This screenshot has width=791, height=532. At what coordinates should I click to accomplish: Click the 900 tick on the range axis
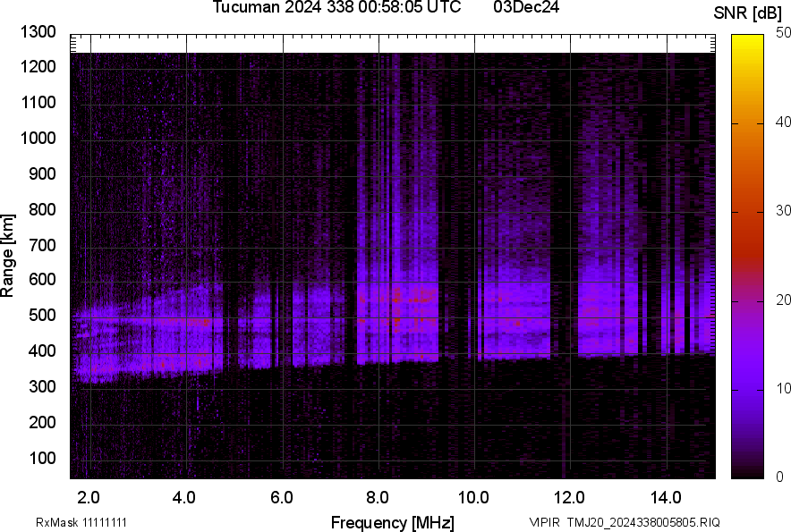41,174
